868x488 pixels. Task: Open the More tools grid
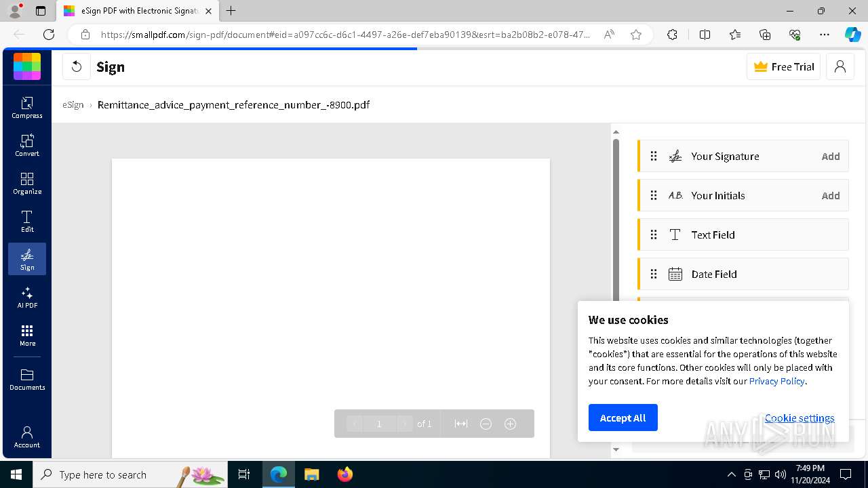tap(27, 335)
